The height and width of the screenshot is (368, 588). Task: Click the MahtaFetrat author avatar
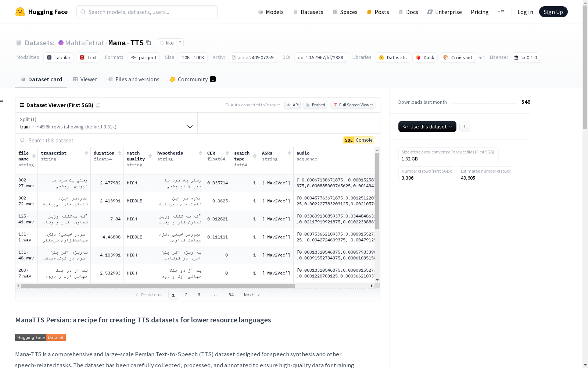(x=61, y=43)
